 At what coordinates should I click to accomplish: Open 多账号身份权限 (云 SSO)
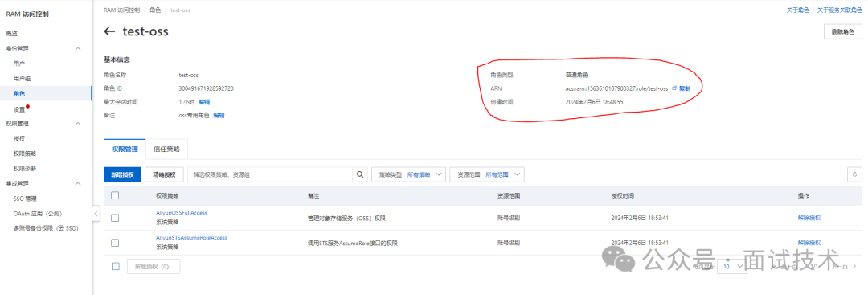click(45, 228)
